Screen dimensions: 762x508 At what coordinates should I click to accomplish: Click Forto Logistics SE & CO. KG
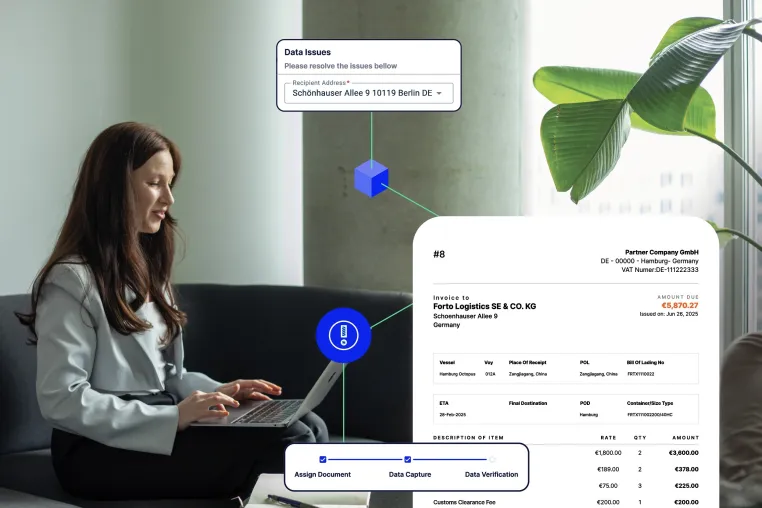pyautogui.click(x=485, y=306)
